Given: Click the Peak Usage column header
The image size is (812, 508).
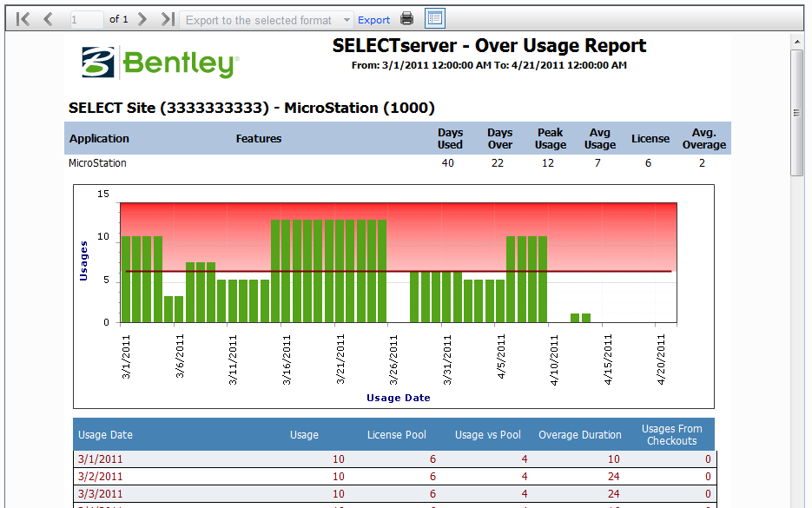Looking at the screenshot, I should point(550,139).
